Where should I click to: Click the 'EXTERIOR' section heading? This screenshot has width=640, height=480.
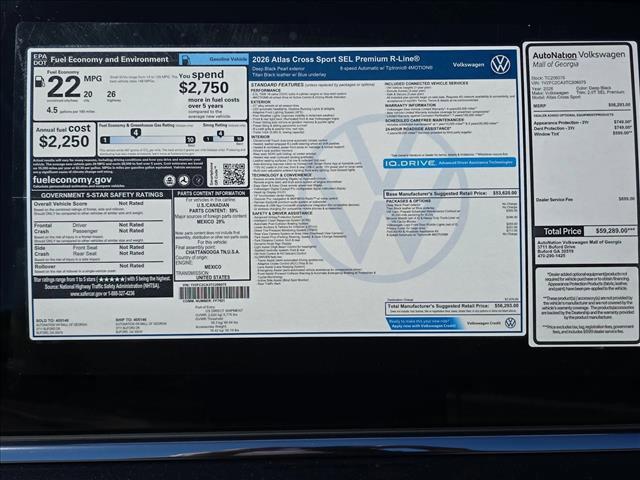(x=260, y=102)
